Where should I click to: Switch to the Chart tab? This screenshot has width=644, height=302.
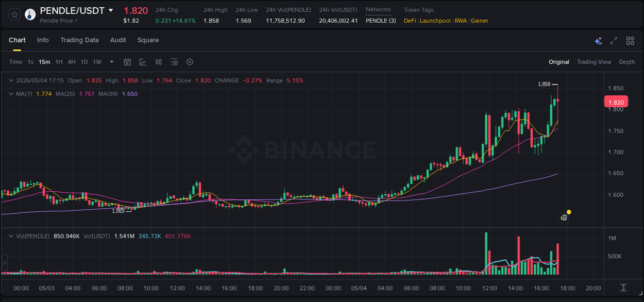tap(17, 40)
